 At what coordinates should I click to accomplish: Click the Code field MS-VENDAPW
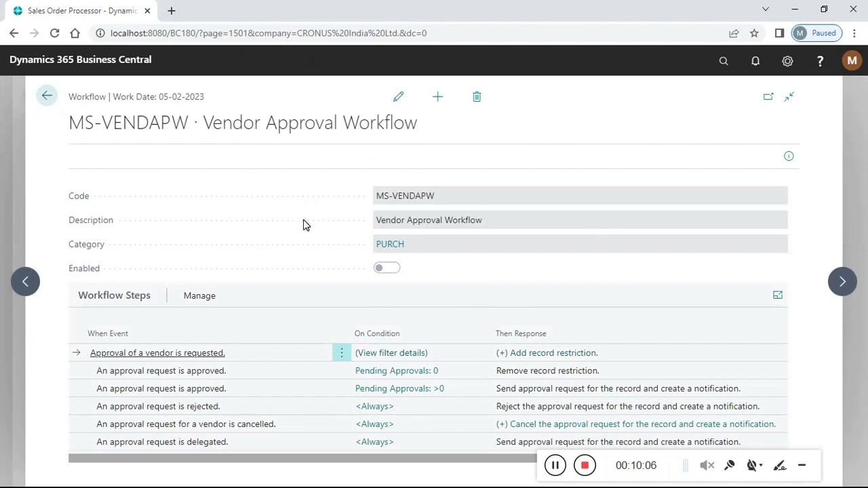580,196
